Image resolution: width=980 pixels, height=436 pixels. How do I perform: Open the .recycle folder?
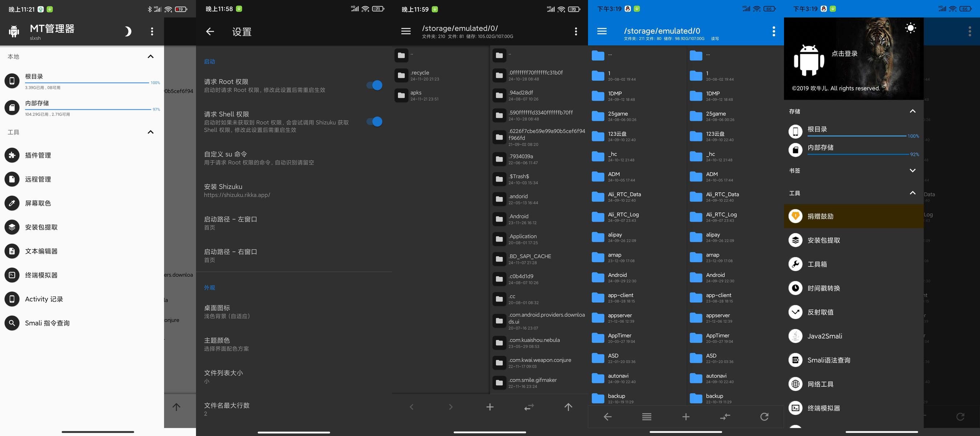point(441,76)
